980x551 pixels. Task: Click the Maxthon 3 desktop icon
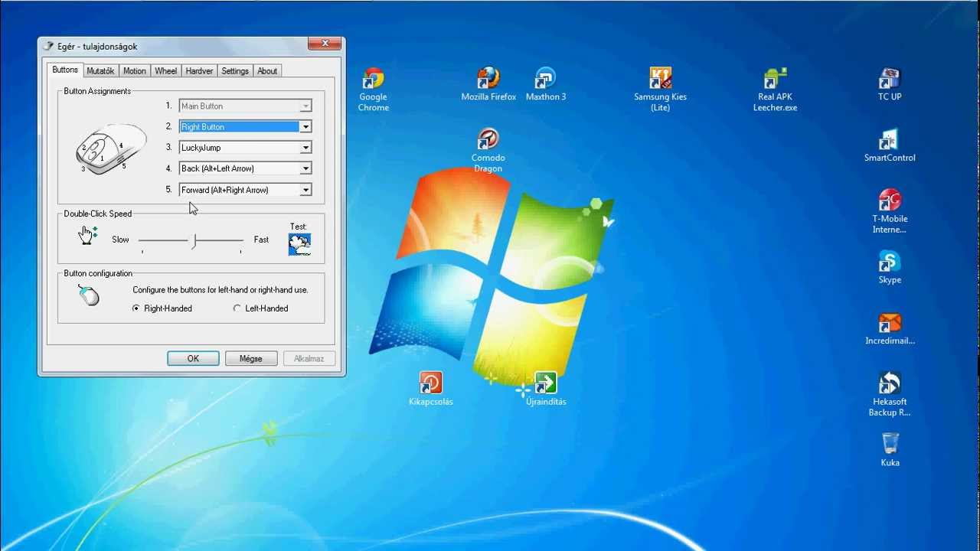[546, 84]
